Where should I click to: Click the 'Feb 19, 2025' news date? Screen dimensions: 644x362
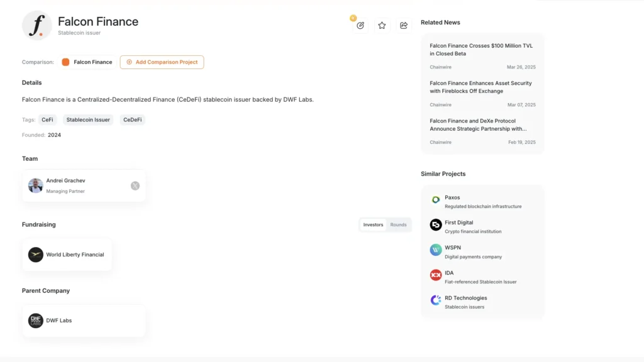point(522,143)
